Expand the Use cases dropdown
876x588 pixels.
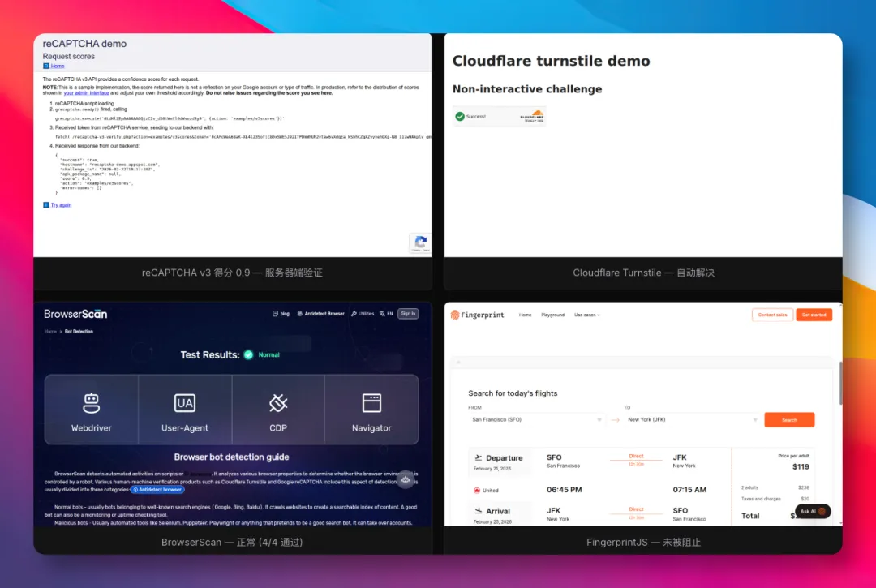pyautogui.click(x=587, y=315)
